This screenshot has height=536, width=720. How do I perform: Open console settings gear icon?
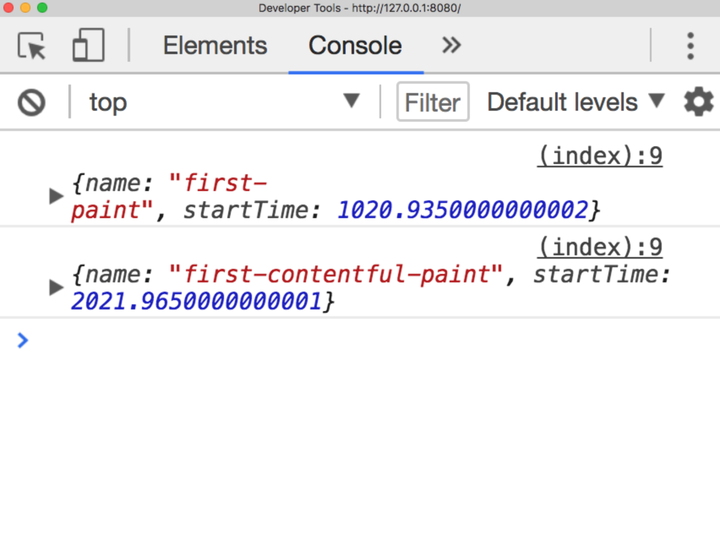click(698, 102)
